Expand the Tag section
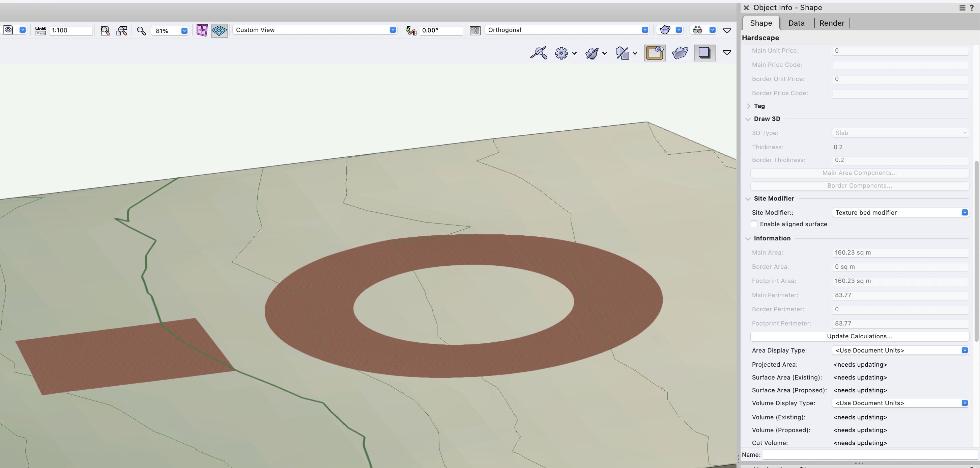 748,106
